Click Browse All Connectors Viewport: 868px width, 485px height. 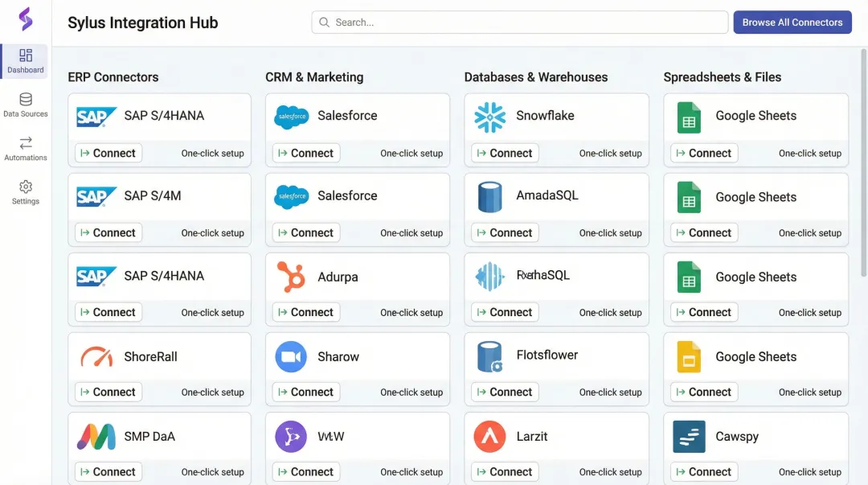tap(792, 22)
